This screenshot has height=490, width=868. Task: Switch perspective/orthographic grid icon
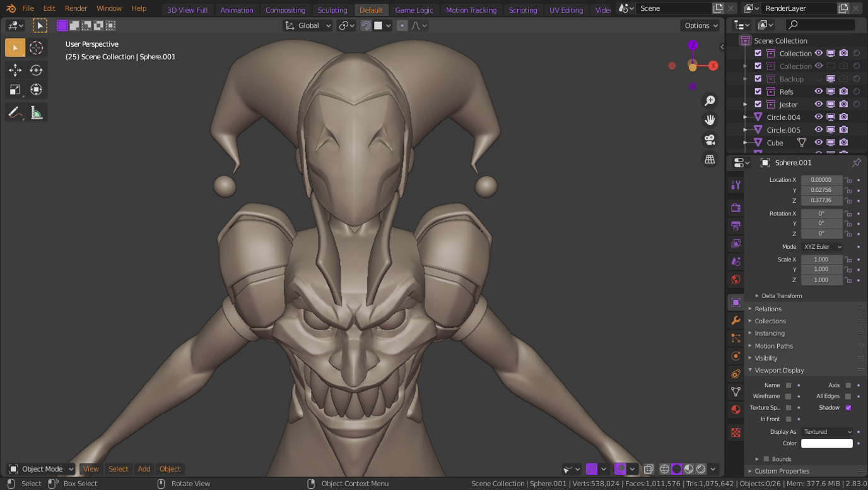(x=710, y=159)
